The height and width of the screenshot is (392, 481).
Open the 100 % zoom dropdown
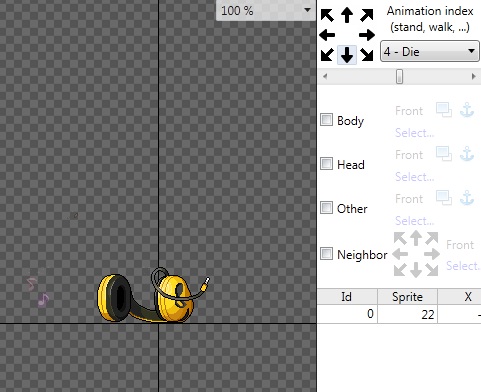click(x=266, y=10)
